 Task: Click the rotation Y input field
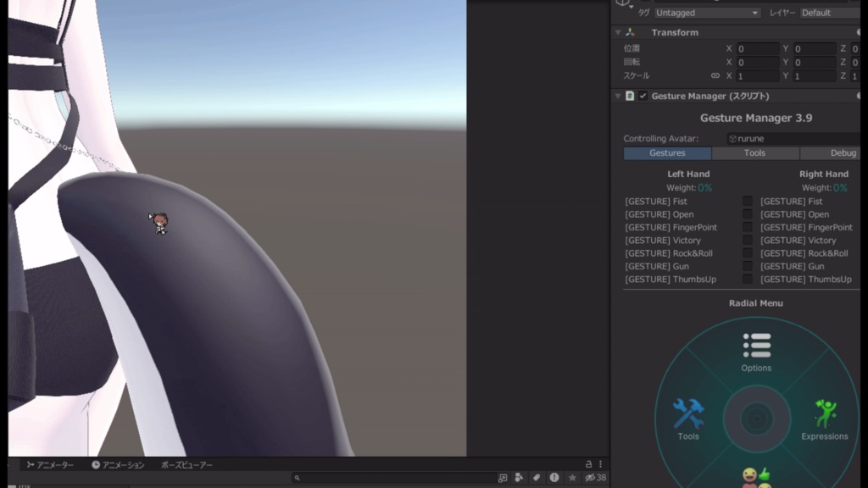pos(815,62)
